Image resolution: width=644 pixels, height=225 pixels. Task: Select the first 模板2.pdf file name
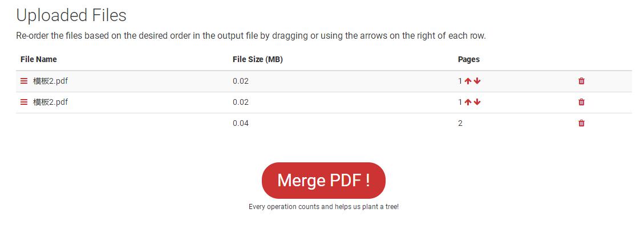51,81
